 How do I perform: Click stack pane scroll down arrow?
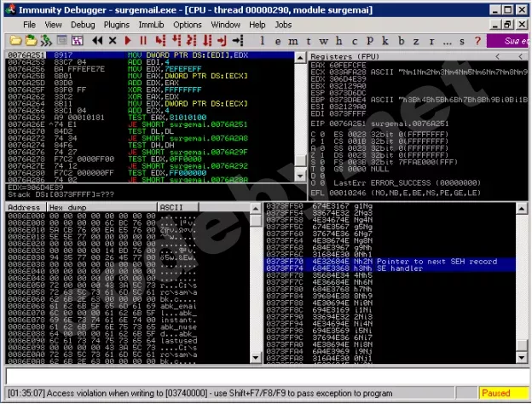click(x=521, y=357)
